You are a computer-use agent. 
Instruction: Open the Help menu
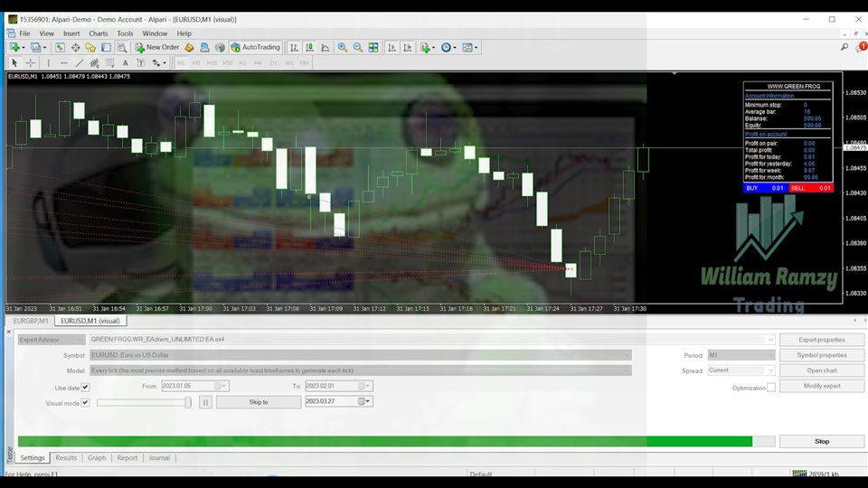point(184,33)
